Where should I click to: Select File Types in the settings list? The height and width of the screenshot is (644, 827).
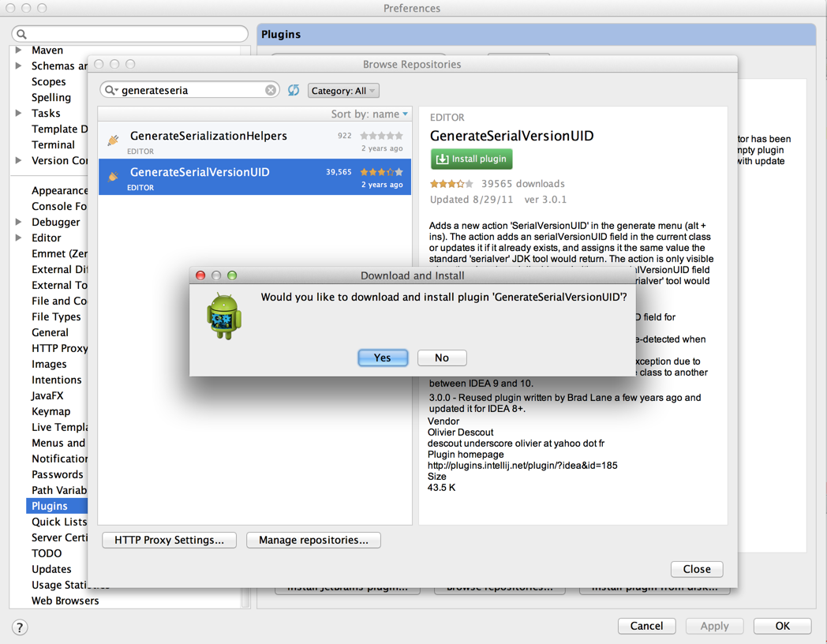coord(57,316)
